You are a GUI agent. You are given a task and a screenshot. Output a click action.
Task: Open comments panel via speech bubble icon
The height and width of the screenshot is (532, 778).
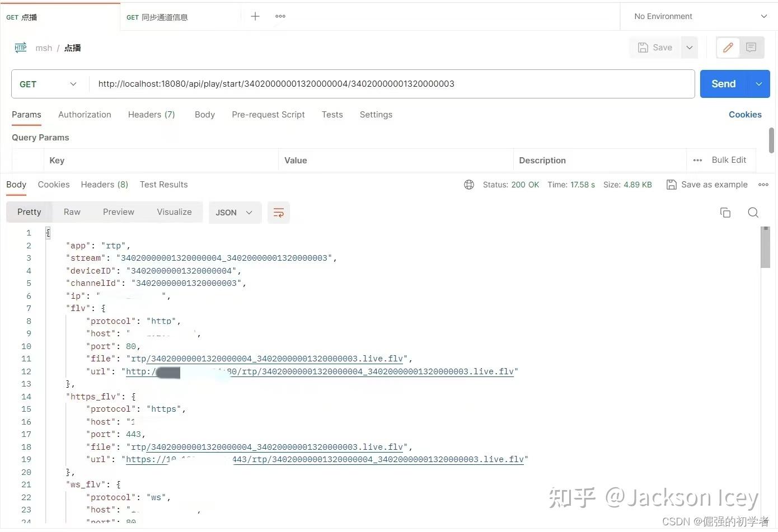[751, 48]
